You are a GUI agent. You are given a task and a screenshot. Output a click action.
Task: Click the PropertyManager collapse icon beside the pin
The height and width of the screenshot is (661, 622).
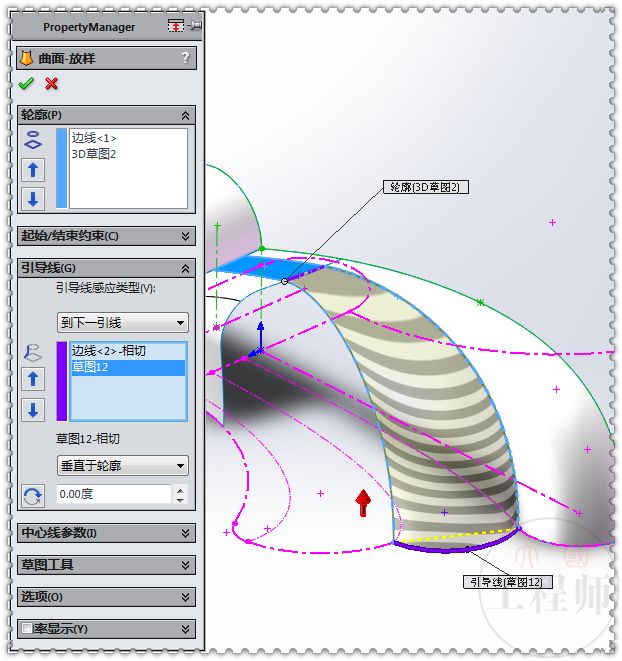(175, 26)
